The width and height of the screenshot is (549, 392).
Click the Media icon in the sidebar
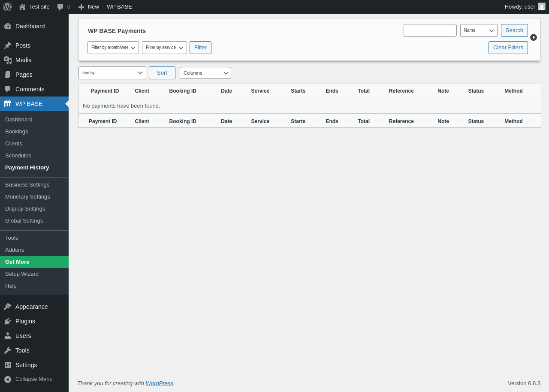pyautogui.click(x=8, y=60)
